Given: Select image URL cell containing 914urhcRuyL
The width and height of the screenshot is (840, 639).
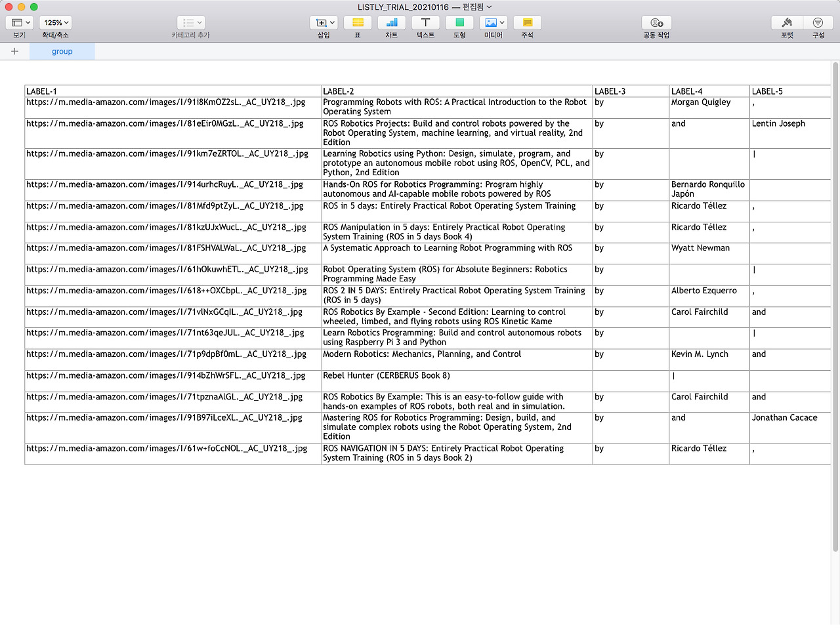Looking at the screenshot, I should [173, 190].
